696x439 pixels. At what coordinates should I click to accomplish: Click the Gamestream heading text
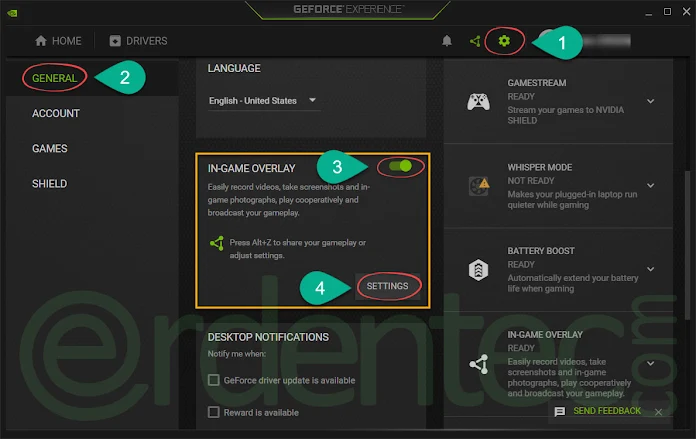pyautogui.click(x=537, y=83)
